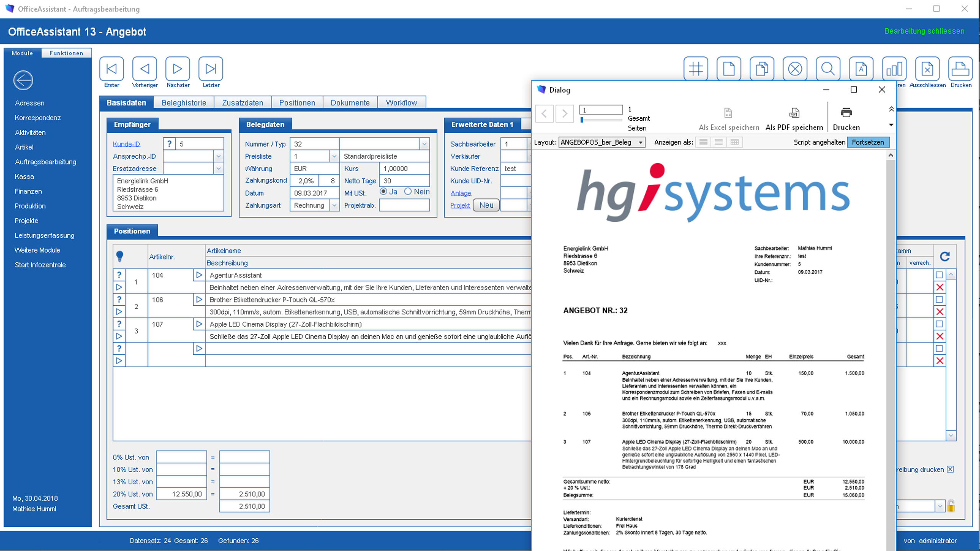The height and width of the screenshot is (551, 980).
Task: Select the Ja radio for Mit USt.
Action: pyautogui.click(x=383, y=191)
